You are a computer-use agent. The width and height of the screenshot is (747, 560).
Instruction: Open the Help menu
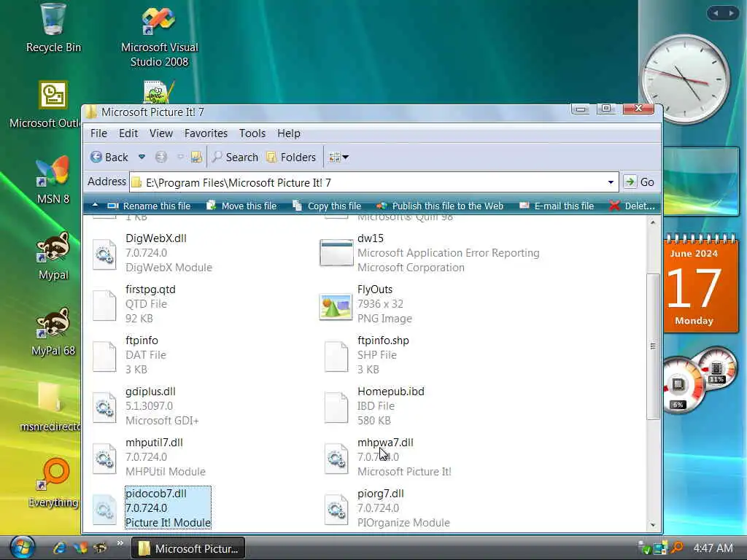click(289, 133)
